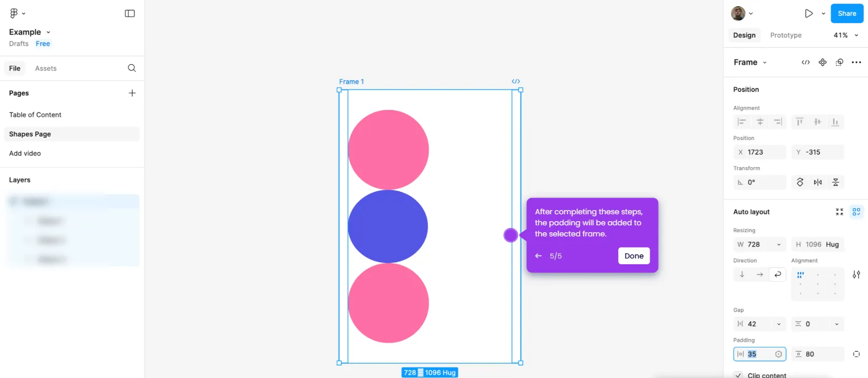
Task: Toggle the auto layout active icon
Action: [x=856, y=212]
